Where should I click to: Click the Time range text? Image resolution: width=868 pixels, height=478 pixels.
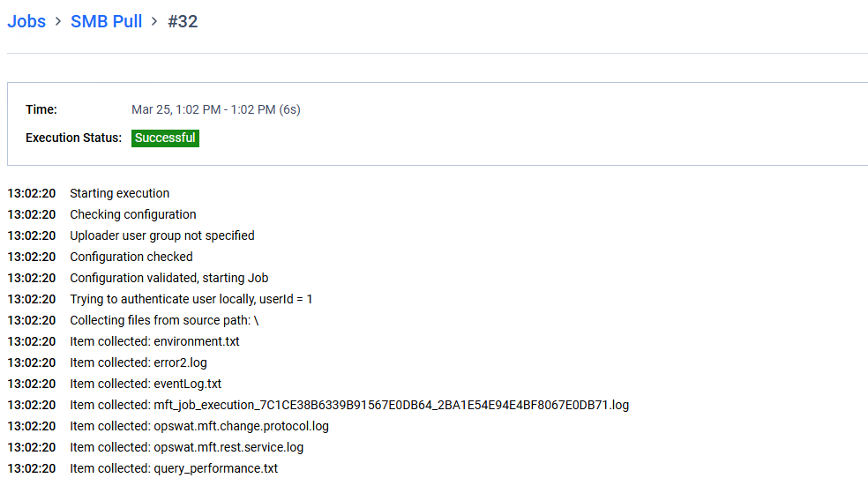tap(216, 109)
